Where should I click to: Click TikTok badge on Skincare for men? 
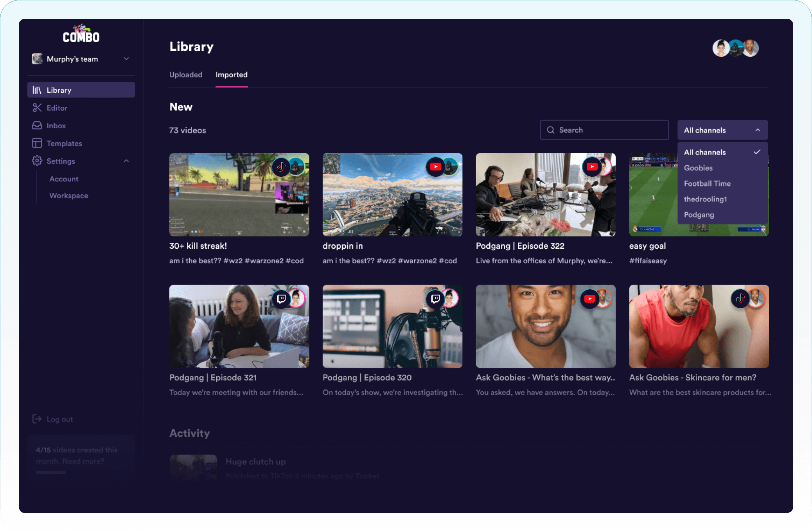[740, 299]
